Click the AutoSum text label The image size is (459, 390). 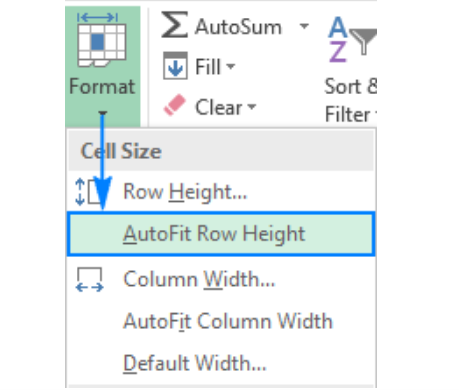[239, 27]
